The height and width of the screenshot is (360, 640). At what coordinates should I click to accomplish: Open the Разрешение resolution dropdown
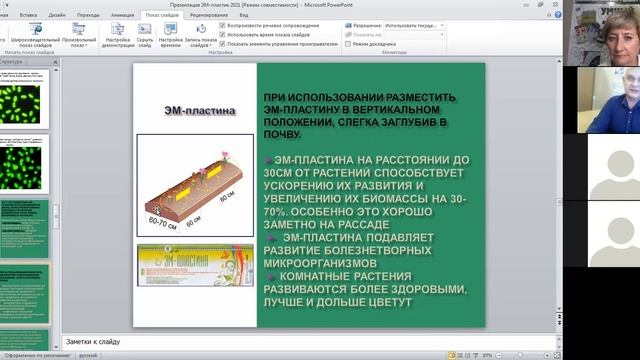(x=414, y=25)
